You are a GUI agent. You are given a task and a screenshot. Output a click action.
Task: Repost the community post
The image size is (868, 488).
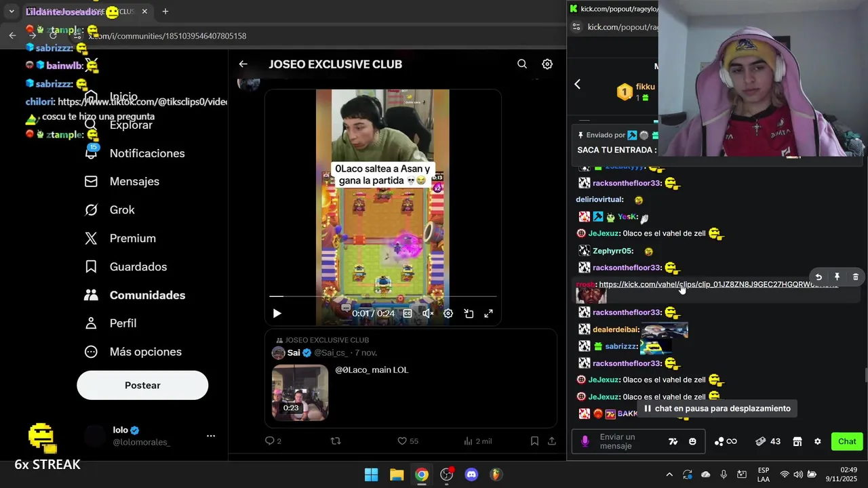coord(336,441)
